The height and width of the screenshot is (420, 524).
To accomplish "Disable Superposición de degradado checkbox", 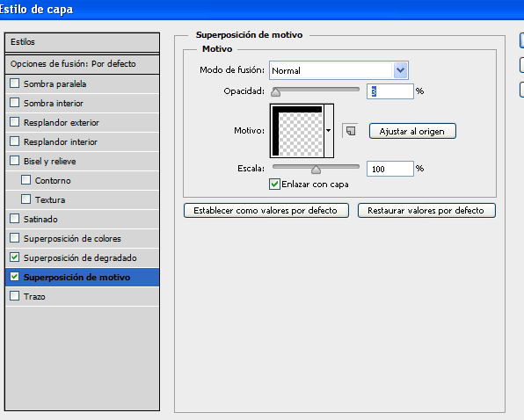I will coord(14,257).
